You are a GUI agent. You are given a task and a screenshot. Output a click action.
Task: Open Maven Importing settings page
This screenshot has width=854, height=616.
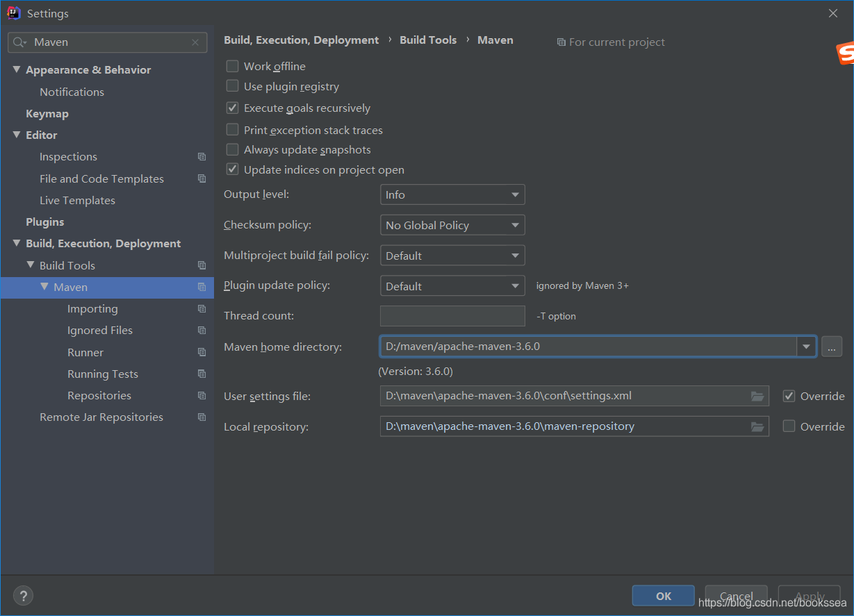(92, 308)
